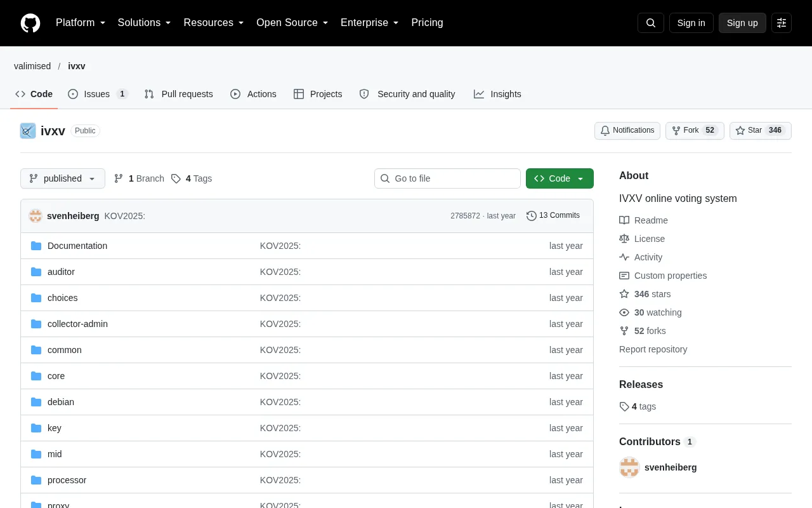Click the mid folder icon
The image size is (812, 508).
(36, 454)
